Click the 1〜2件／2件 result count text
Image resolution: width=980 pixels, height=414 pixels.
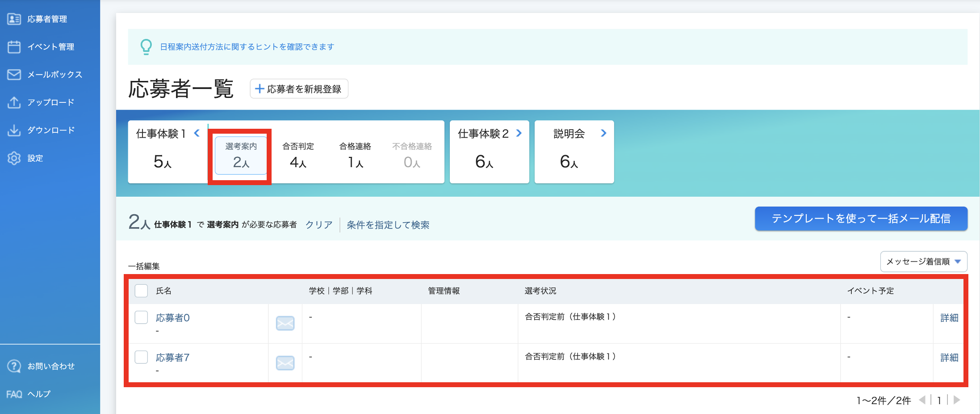[x=883, y=400]
